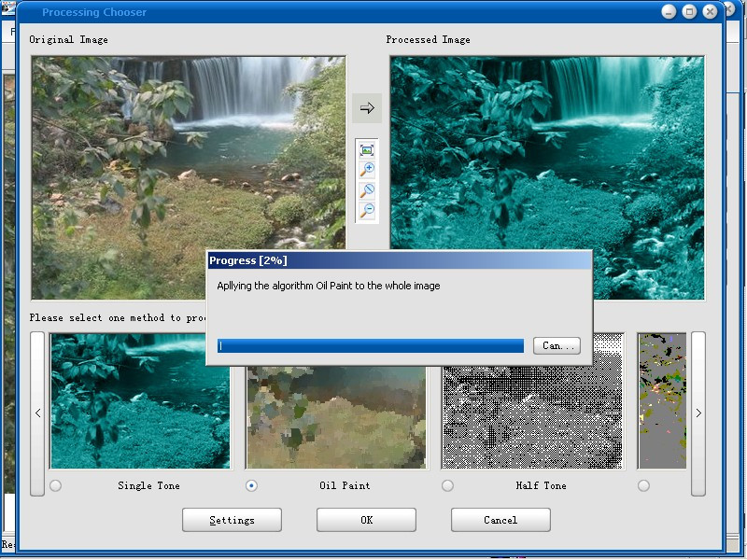747x560 pixels.
Task: Maximize the Processing Chooser window
Action: click(x=689, y=12)
